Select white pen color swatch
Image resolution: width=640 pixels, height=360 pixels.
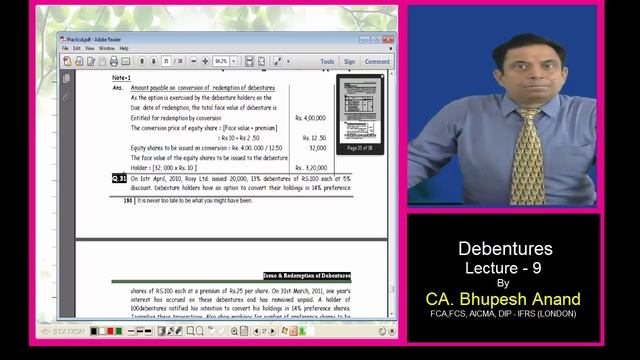pos(102,331)
